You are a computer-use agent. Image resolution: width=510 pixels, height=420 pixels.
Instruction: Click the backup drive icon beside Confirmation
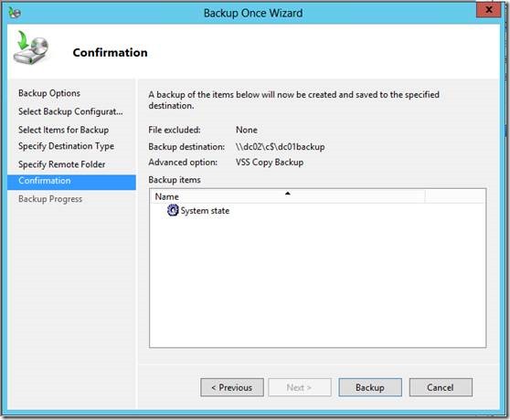[x=31, y=47]
